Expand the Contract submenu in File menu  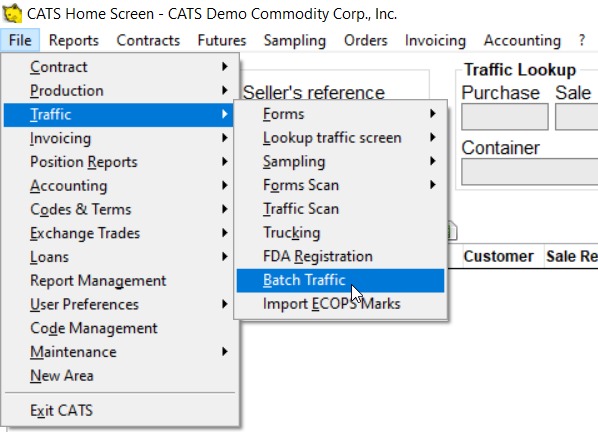point(119,67)
